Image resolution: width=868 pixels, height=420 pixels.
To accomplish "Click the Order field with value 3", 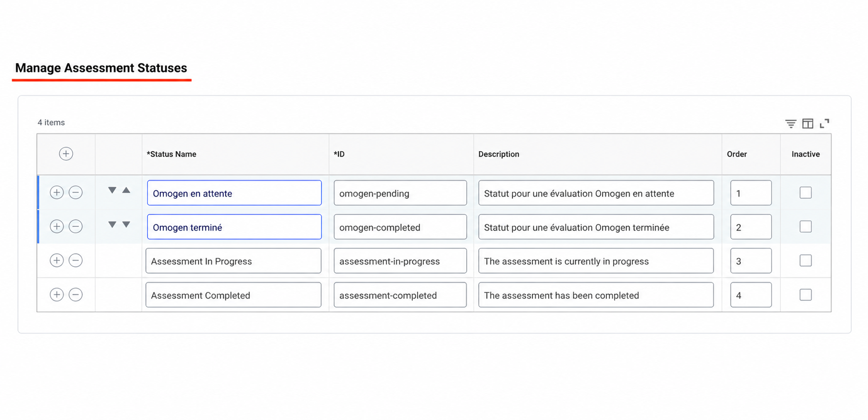I will coord(751,261).
